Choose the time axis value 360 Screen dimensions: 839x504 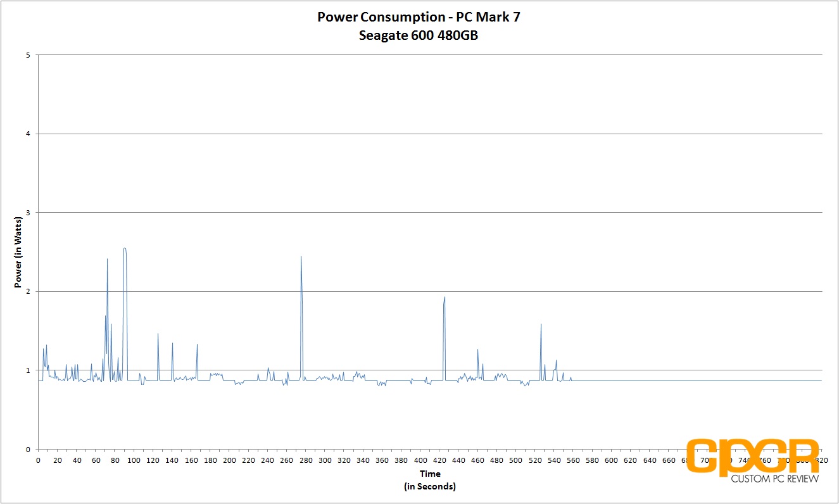382,460
